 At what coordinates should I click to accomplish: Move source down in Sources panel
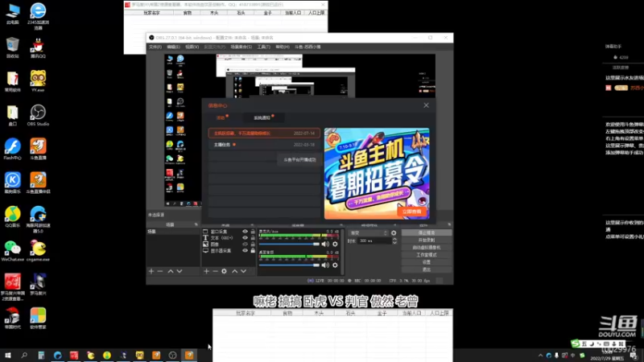pyautogui.click(x=244, y=271)
